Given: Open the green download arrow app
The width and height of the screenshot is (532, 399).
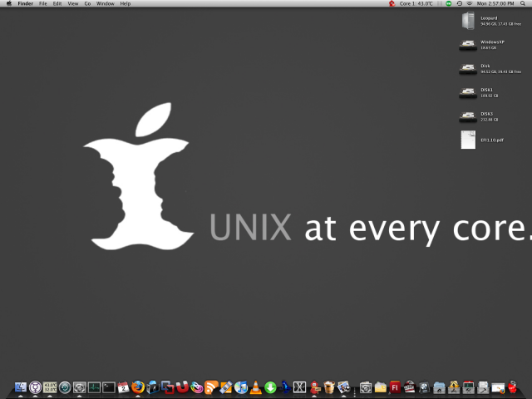Looking at the screenshot, I should click(270, 387).
